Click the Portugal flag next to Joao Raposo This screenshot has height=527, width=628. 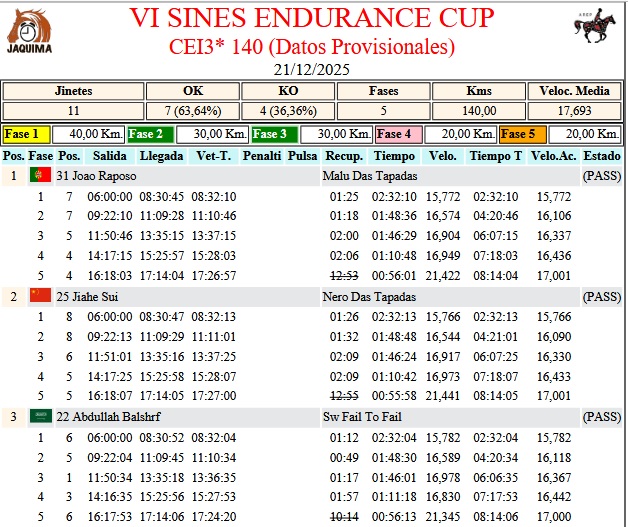pyautogui.click(x=41, y=176)
